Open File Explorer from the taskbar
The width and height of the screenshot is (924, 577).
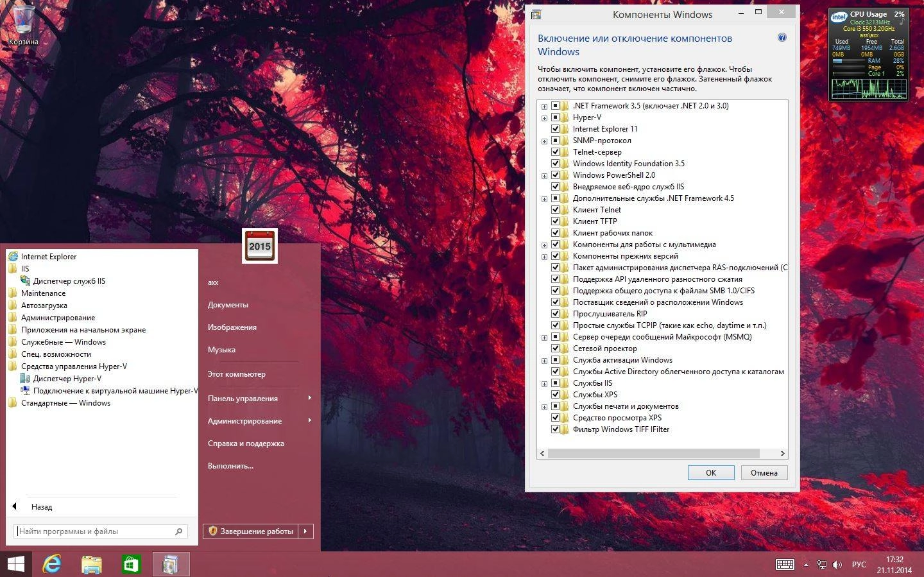click(92, 564)
